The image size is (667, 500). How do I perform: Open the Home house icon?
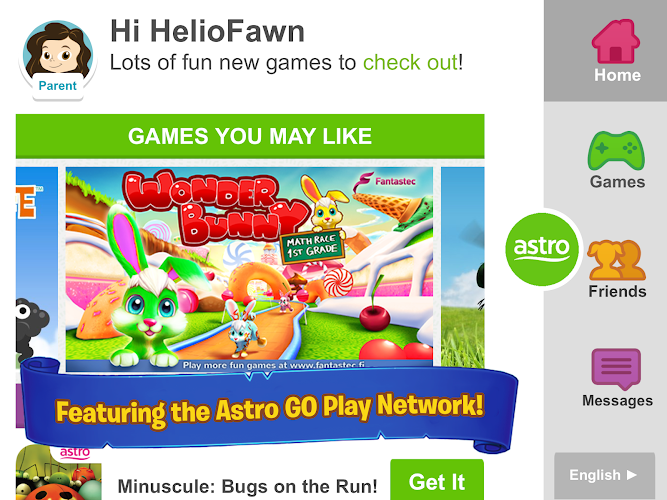[x=616, y=42]
